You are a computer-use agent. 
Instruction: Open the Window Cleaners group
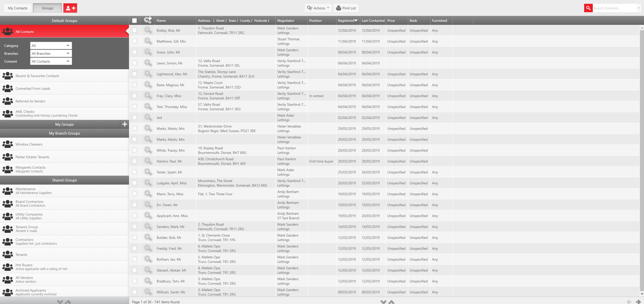[x=29, y=144]
